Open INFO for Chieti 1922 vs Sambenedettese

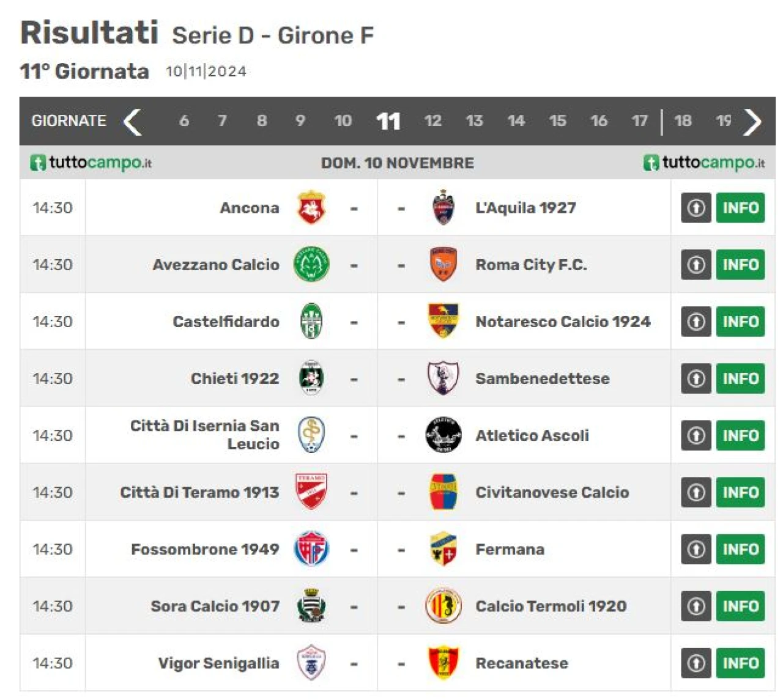[x=740, y=378]
